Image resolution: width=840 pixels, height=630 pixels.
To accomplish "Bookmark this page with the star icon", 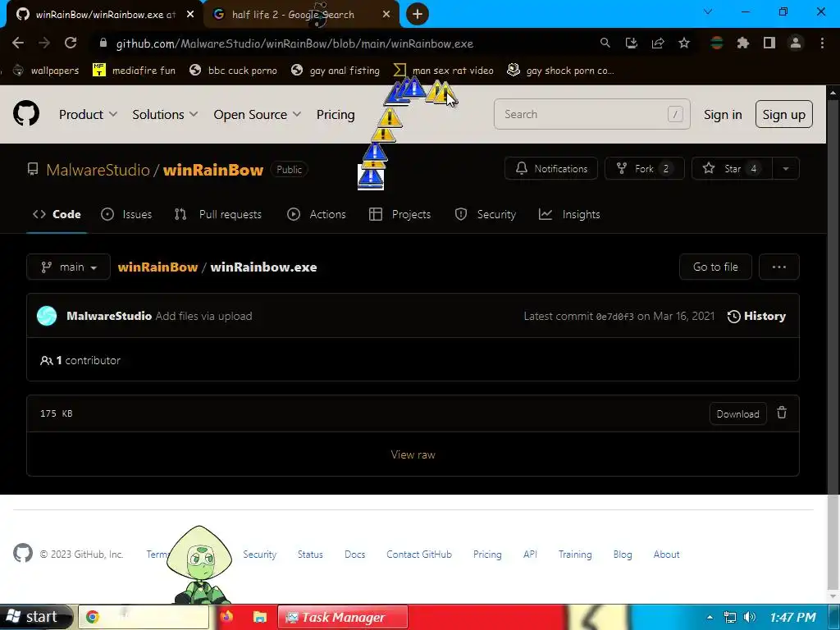I will coord(684,43).
